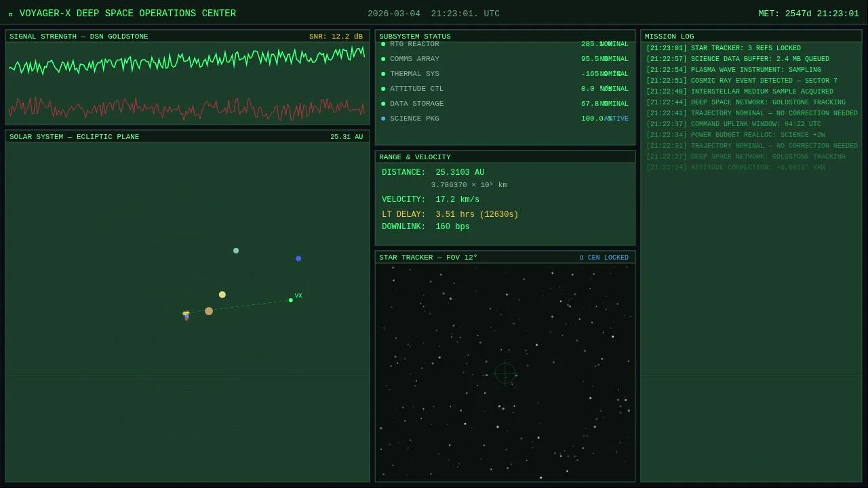Viewport: 868px width, 488px height.
Task: Click the 'SUBSYSTEM STATUS' panel header
Action: (x=414, y=37)
